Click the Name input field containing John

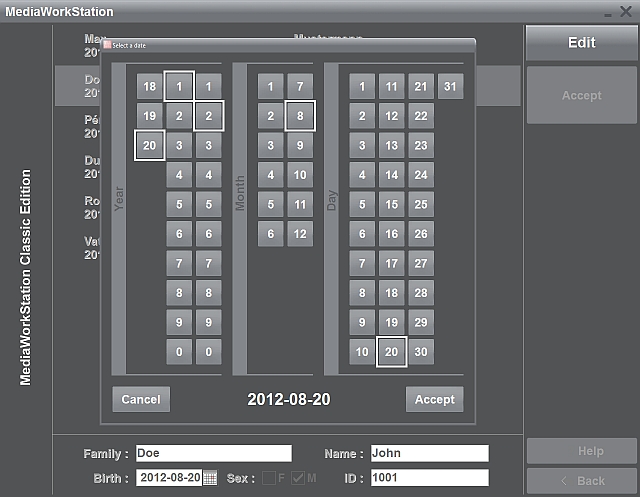(x=430, y=453)
